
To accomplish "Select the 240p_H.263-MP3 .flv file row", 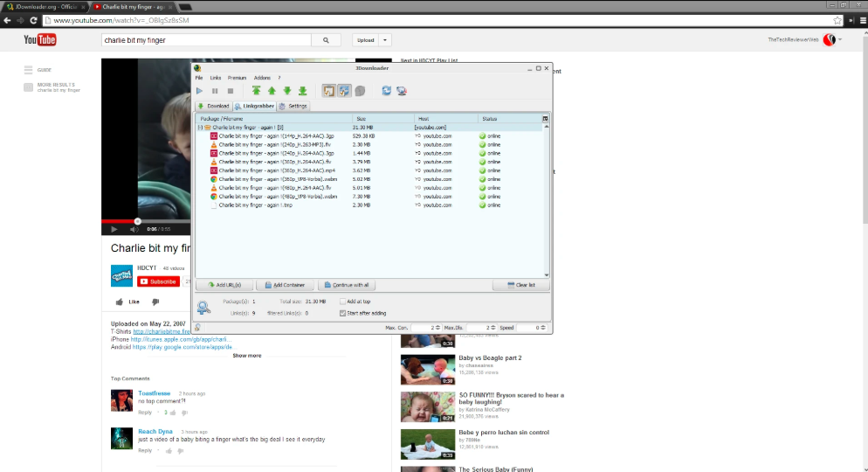I will [x=369, y=144].
